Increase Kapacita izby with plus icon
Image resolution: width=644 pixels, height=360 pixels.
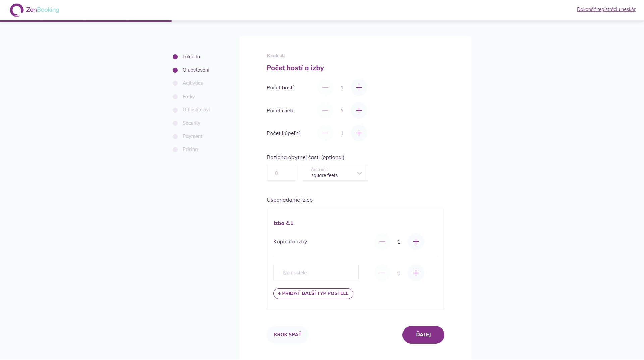(416, 242)
